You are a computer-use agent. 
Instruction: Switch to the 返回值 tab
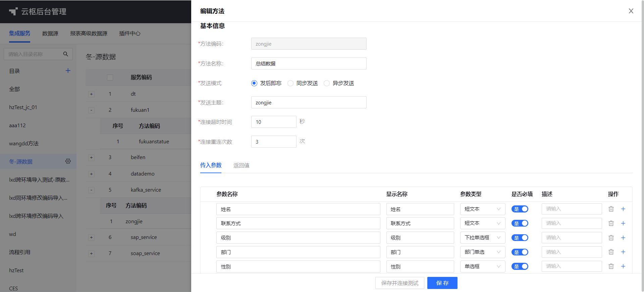(241, 165)
